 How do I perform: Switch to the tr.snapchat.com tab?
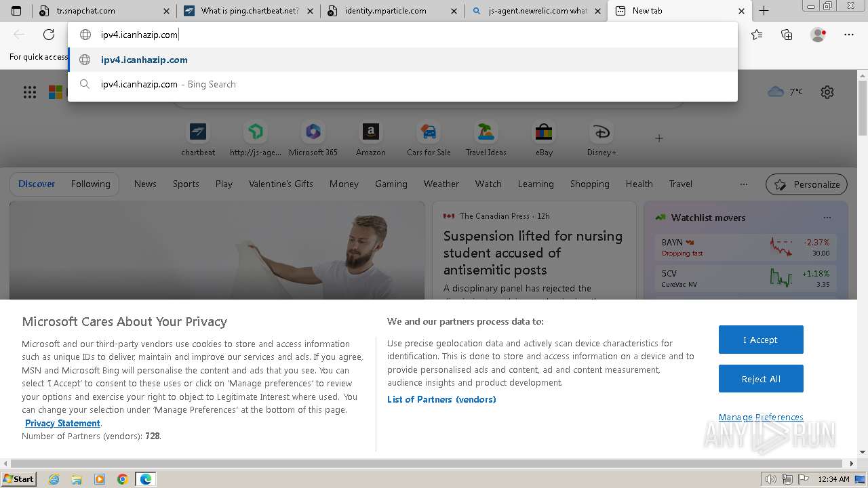[105, 11]
